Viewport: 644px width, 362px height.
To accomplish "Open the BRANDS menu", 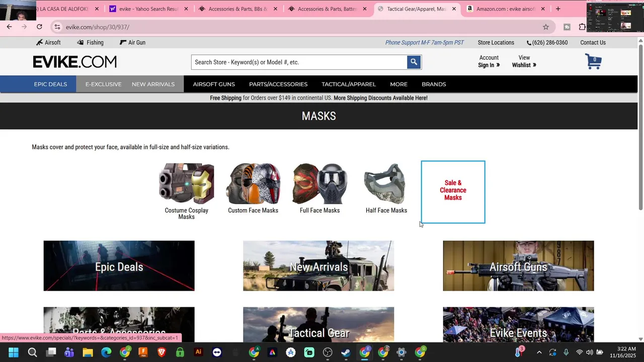I will point(434,84).
